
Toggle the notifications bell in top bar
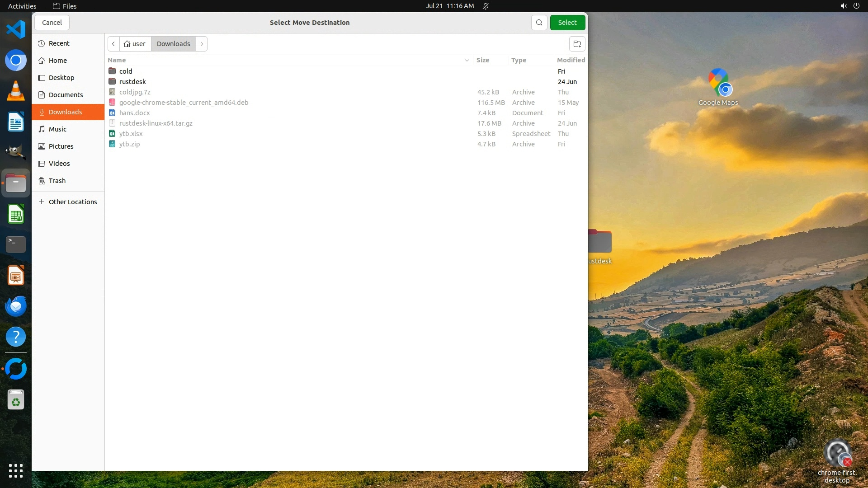(x=486, y=6)
